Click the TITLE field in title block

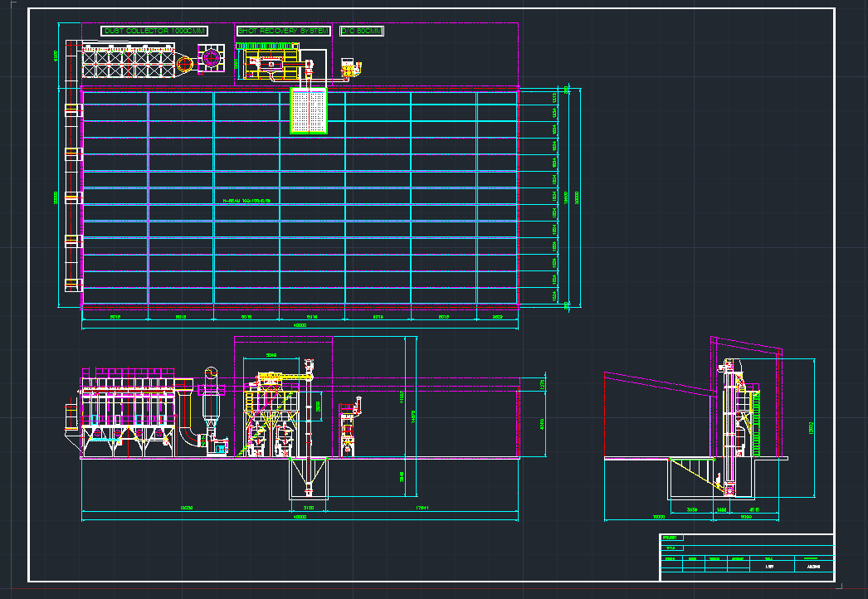point(671,548)
